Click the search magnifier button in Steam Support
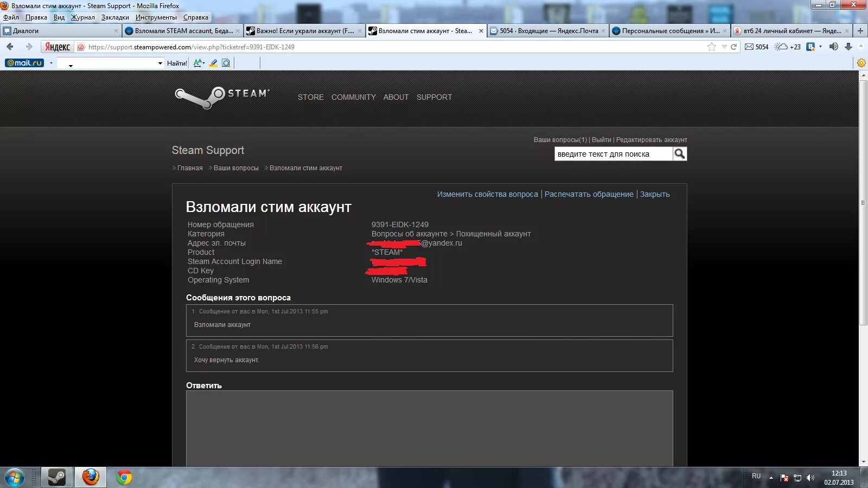Screen dimensions: 868x488 [x=680, y=154]
